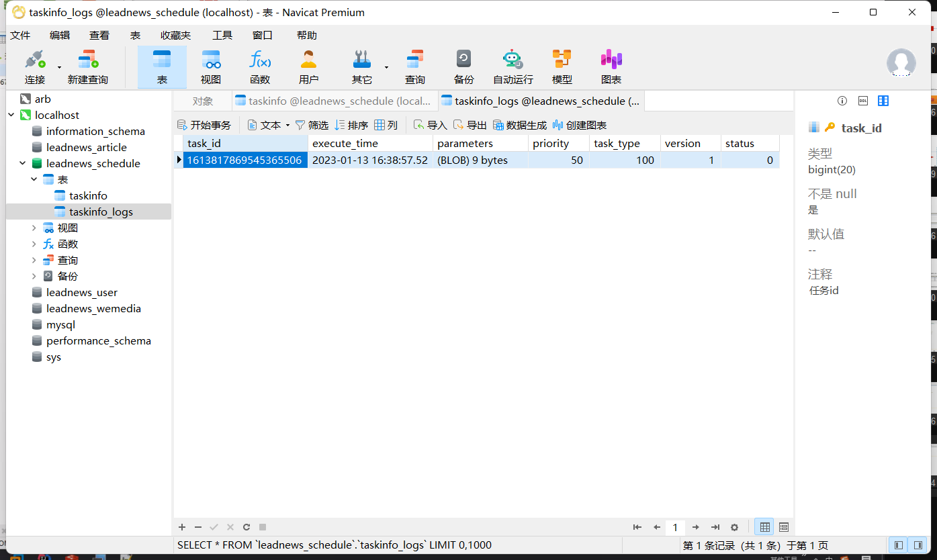The height and width of the screenshot is (560, 937).
Task: Add record with the plus icon
Action: coord(182,527)
